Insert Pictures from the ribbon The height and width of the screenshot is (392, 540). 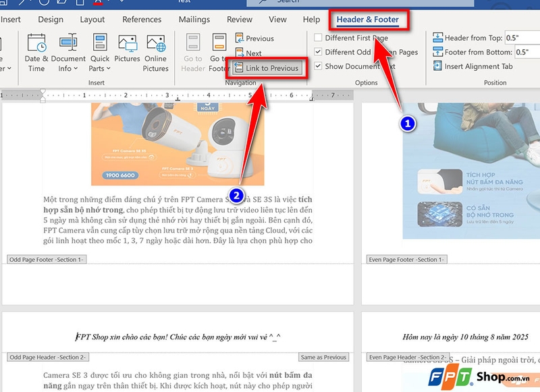(127, 46)
